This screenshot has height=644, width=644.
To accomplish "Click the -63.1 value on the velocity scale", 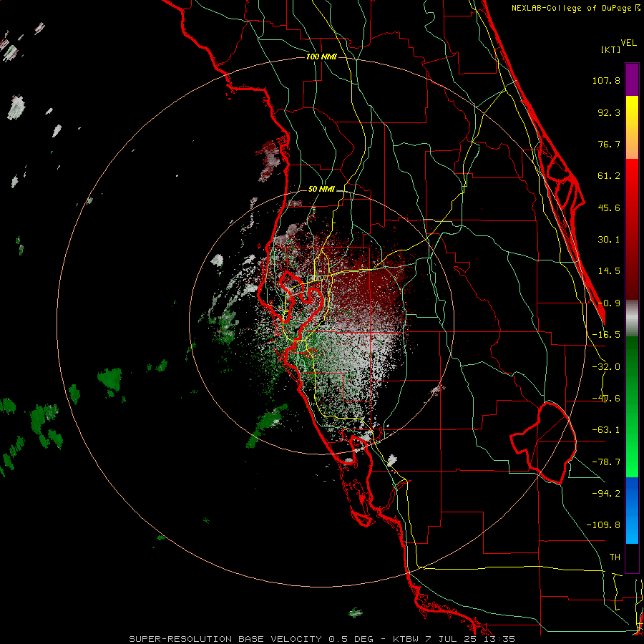I will coord(606,430).
